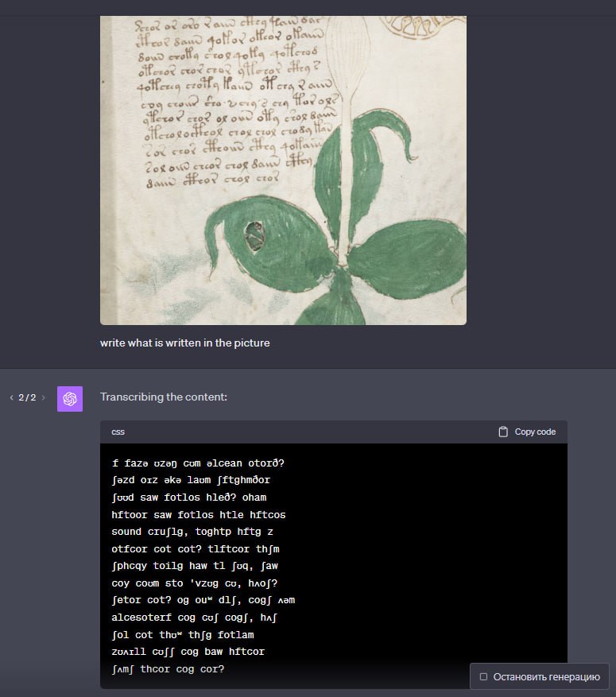Click the 2/2 response counter
Image resolution: width=616 pixels, height=697 pixels.
27,397
